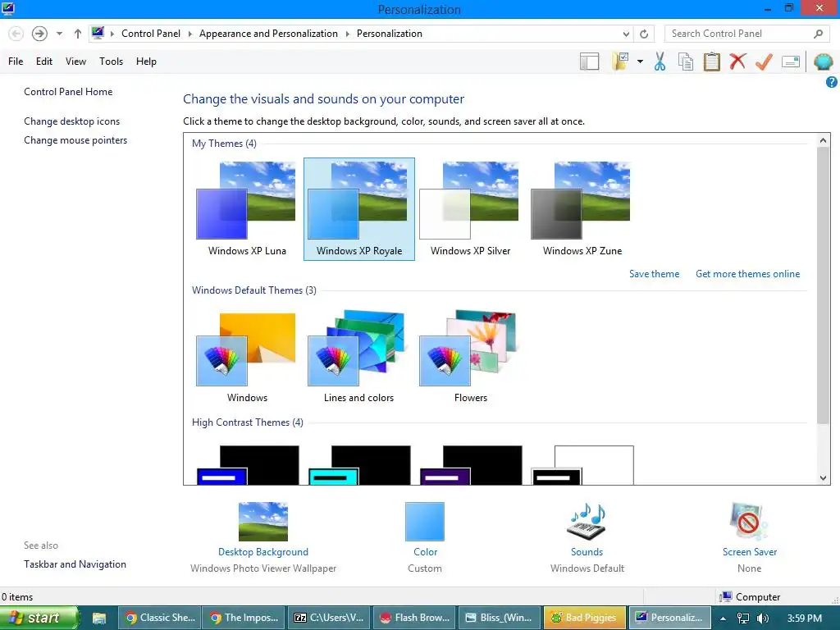840x630 pixels.
Task: Go up one level with Up arrow
Action: click(78, 34)
